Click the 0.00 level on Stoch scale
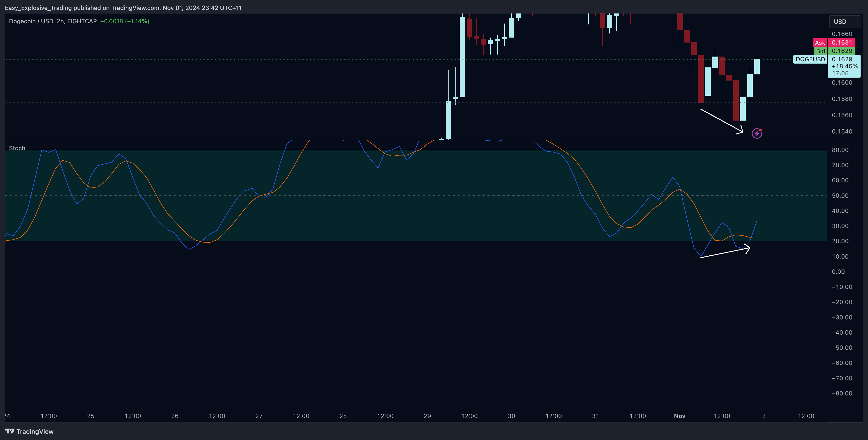This screenshot has width=868, height=440. (838, 272)
